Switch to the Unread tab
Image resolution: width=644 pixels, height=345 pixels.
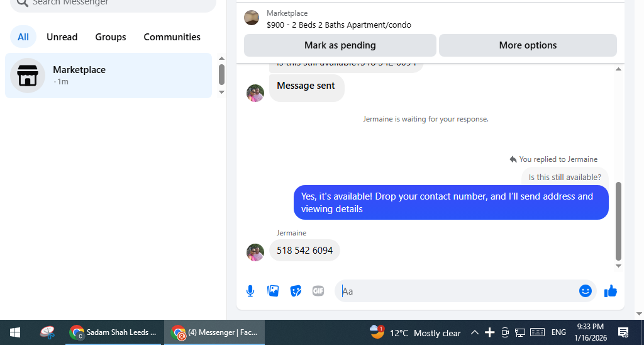tap(62, 37)
